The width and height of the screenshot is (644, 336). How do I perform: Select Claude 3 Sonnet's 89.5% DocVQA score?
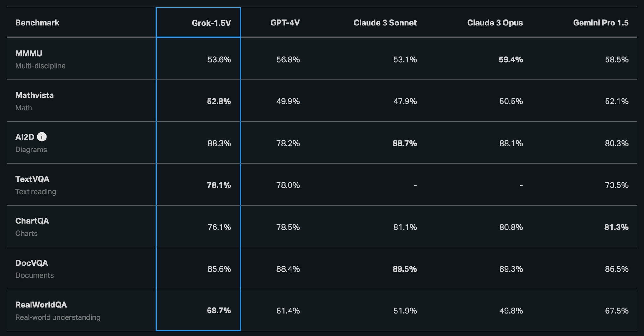pyautogui.click(x=405, y=269)
